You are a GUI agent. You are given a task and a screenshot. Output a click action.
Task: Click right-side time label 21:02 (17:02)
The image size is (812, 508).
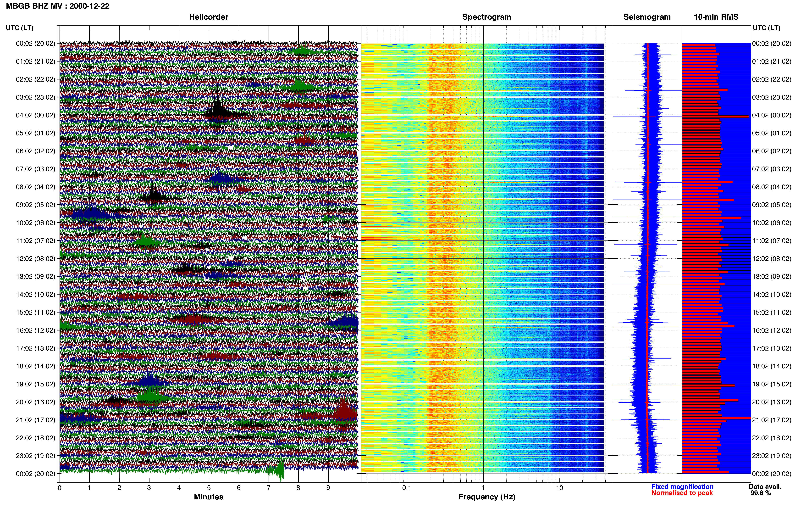[772, 420]
